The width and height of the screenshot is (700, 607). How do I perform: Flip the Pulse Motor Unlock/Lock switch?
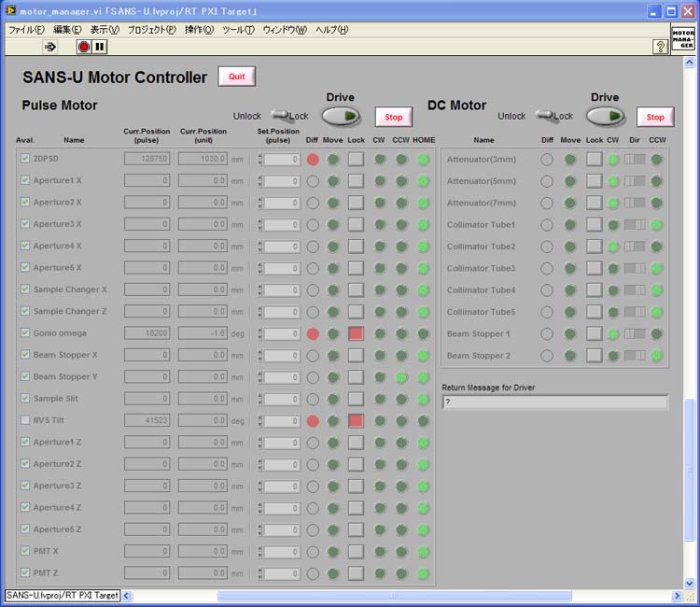pos(282,115)
